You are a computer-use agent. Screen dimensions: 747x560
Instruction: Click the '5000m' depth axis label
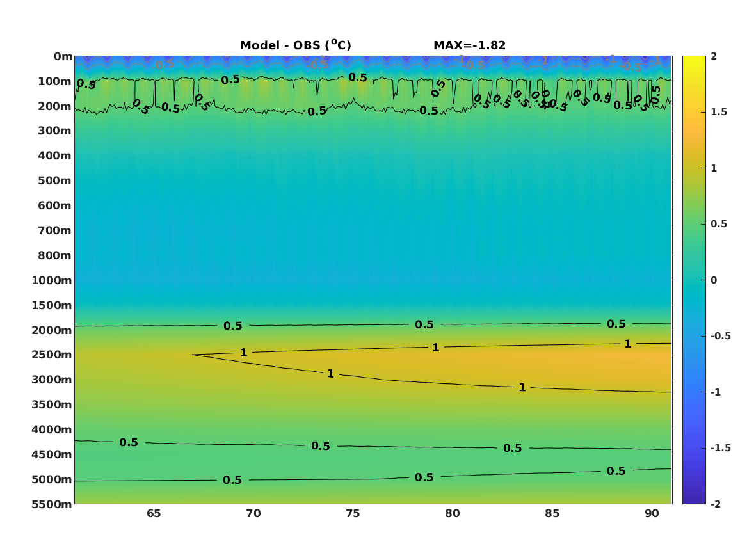52,479
